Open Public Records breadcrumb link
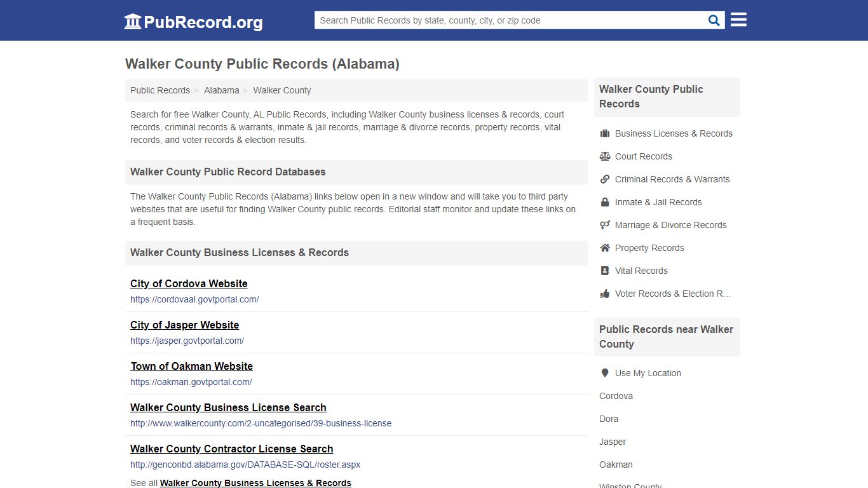Screen dimensions: 868x488 pos(160,90)
